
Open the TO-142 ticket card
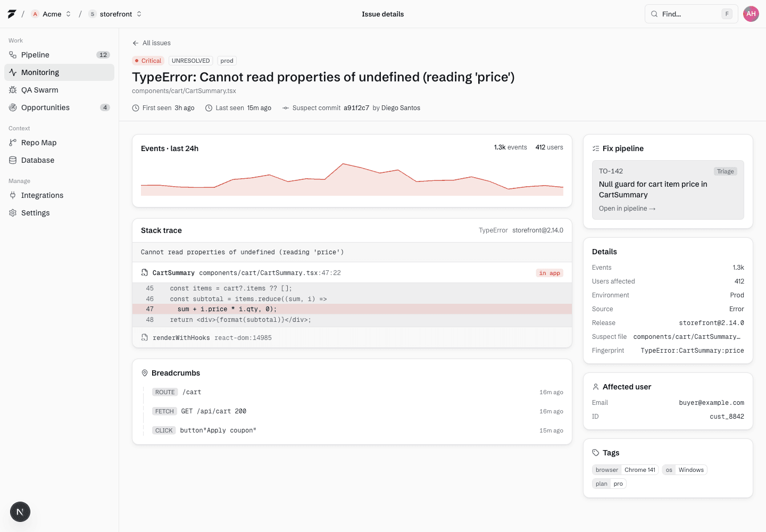[668, 190]
